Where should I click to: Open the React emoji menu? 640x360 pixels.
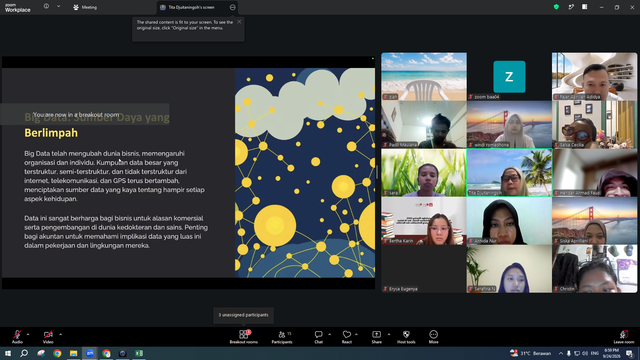tap(347, 337)
